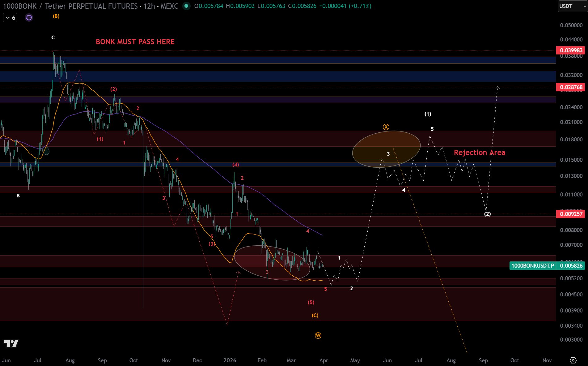Viewport: 588px width, 366px height.
Task: Click the Dec label on time axis
Action: coord(197,360)
